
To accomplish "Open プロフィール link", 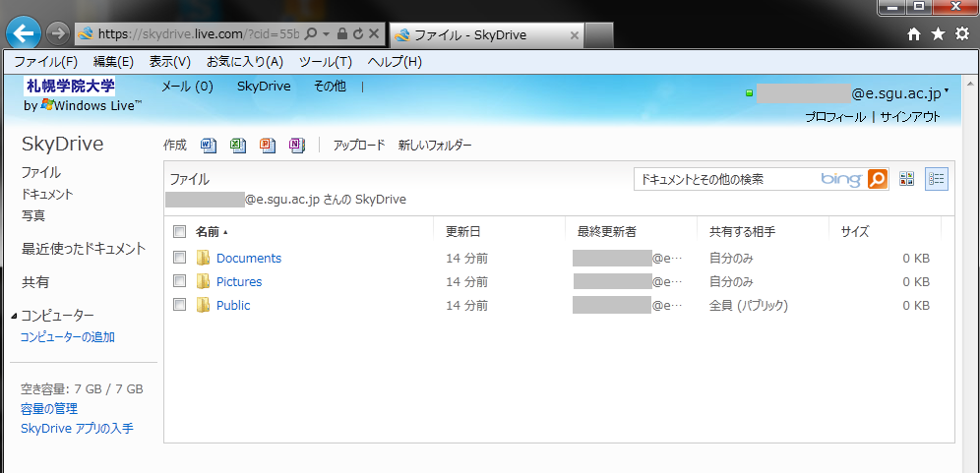I will click(835, 116).
